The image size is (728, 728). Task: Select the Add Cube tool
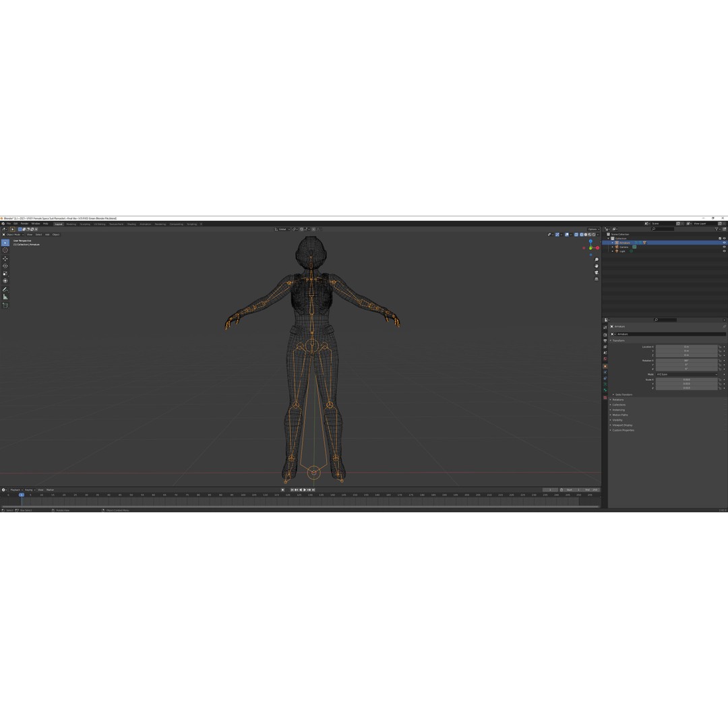click(x=5, y=305)
